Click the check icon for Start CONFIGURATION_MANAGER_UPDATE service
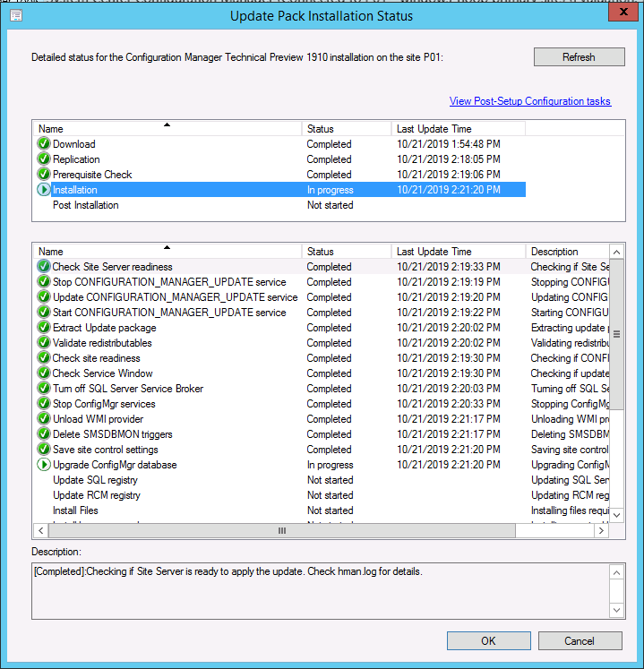 pyautogui.click(x=44, y=313)
